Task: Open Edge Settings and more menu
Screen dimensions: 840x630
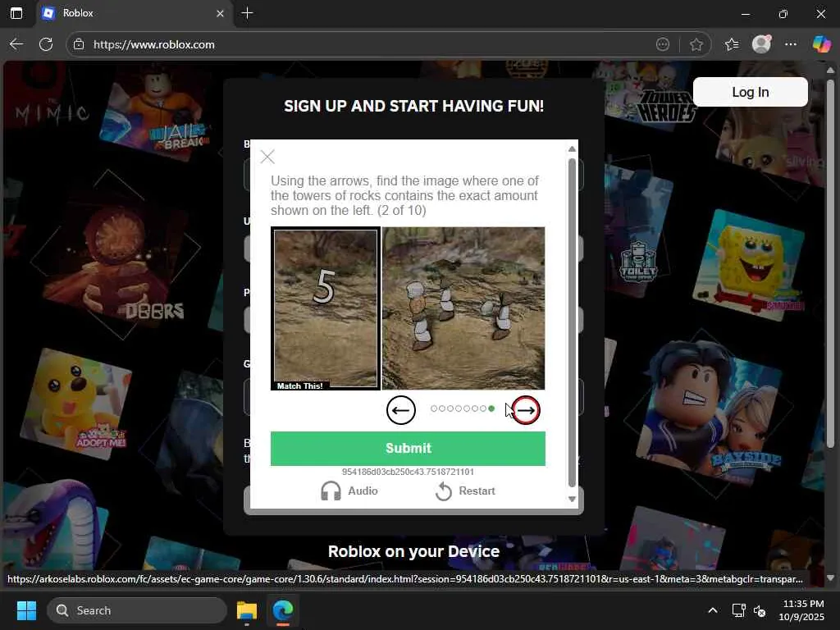Action: [791, 44]
